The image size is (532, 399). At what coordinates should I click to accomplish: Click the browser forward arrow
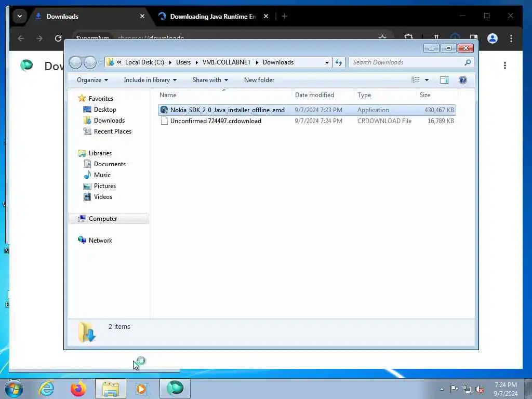39,38
